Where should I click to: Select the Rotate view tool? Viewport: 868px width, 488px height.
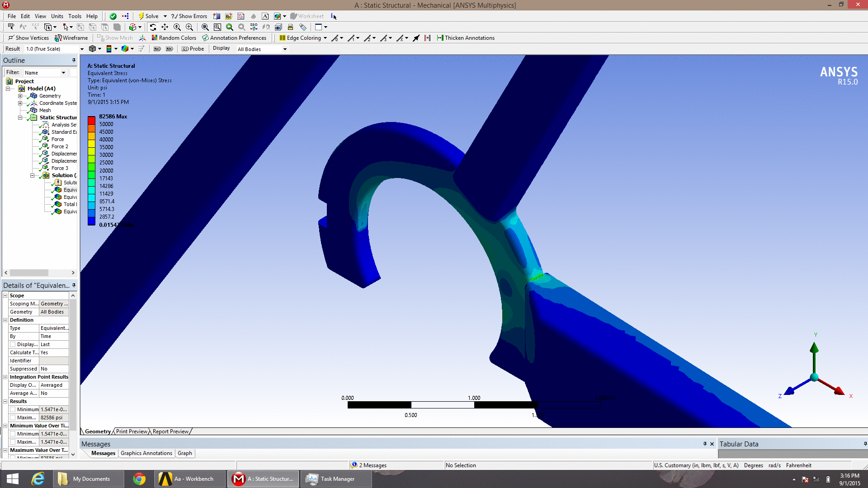coord(153,27)
